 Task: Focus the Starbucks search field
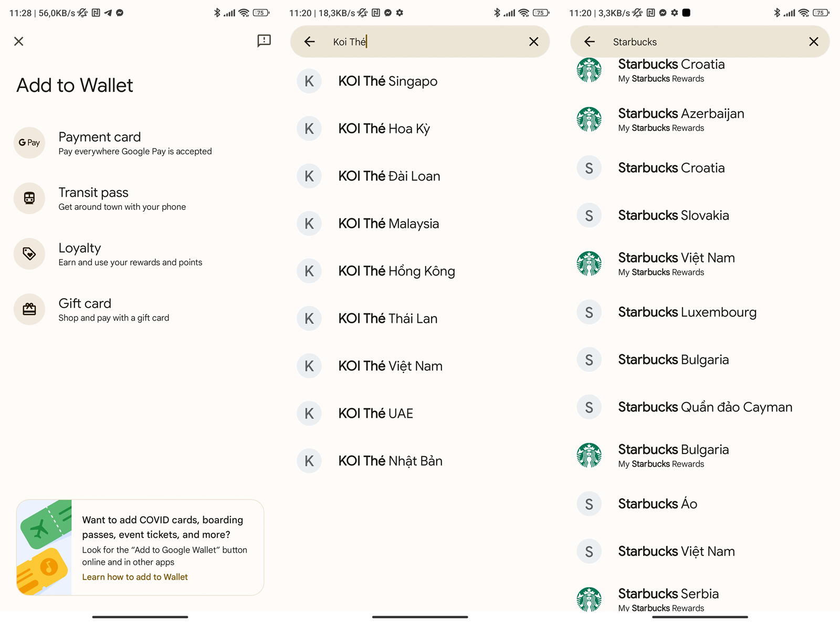(700, 41)
